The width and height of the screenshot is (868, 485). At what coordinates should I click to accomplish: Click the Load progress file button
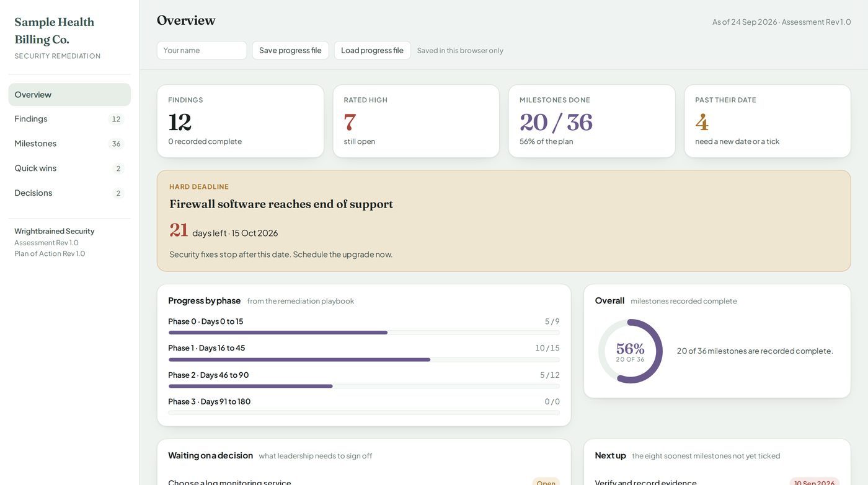pyautogui.click(x=372, y=50)
